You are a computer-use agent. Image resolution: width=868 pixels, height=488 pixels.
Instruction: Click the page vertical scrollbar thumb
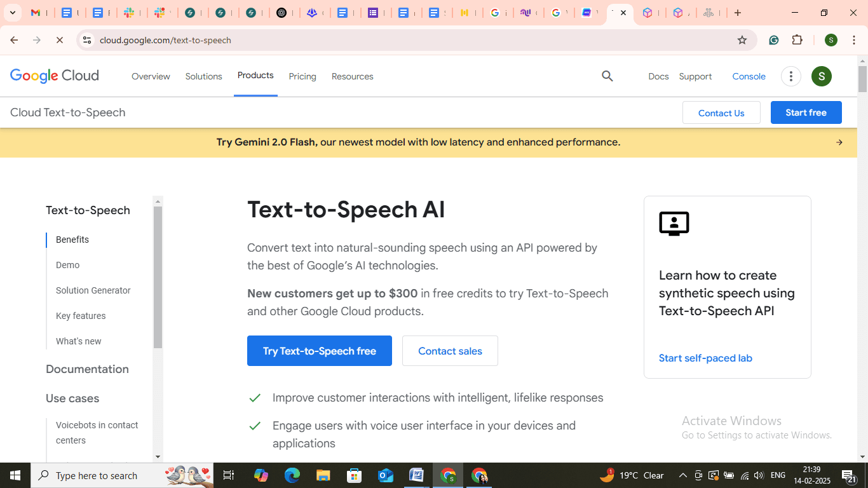[862, 79]
